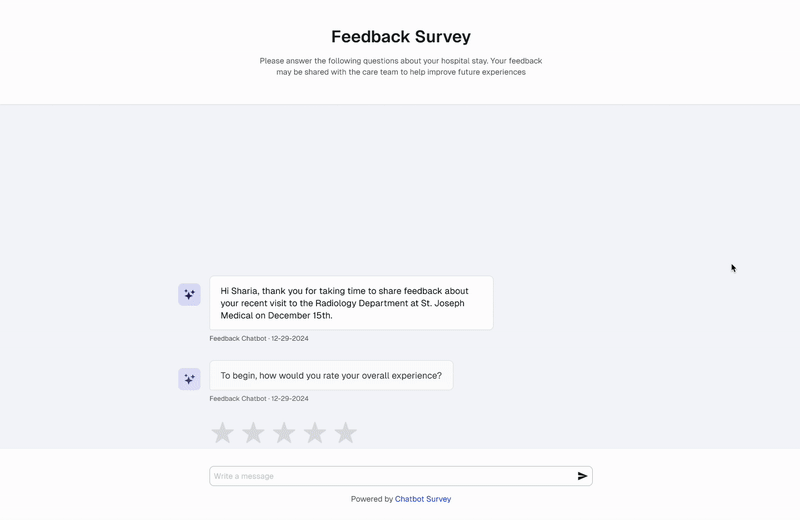
Task: Pick the fifth rating star
Action: click(345, 433)
